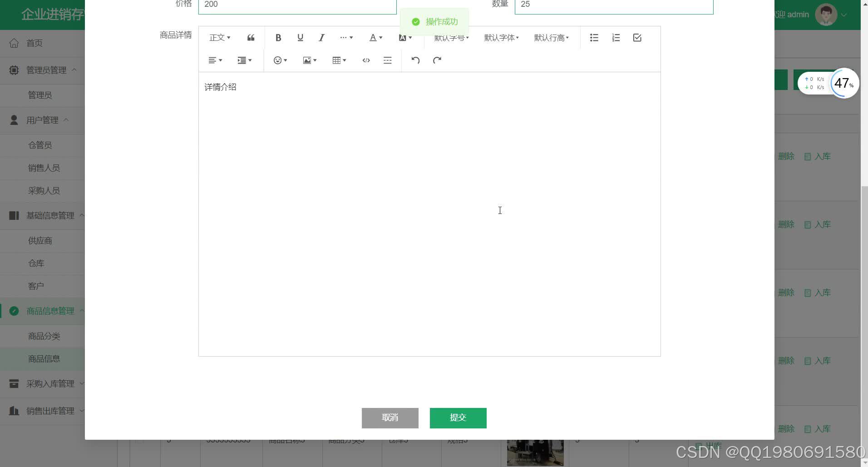
Task: Open the font color picker icon
Action: 375,38
